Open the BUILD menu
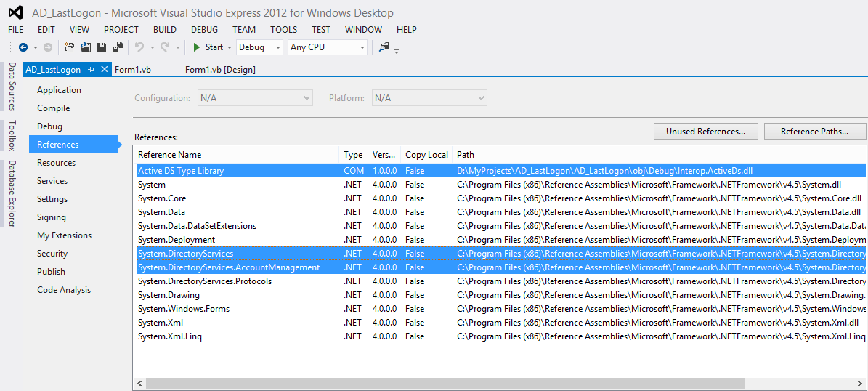Image resolution: width=868 pixels, height=391 pixels. click(x=165, y=30)
